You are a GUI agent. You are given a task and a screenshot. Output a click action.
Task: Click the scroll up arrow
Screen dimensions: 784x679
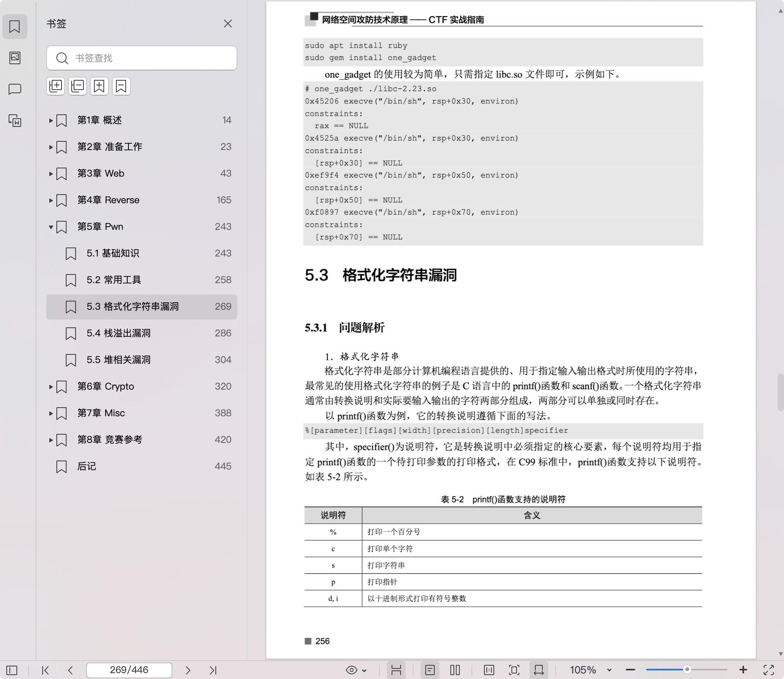click(x=780, y=11)
